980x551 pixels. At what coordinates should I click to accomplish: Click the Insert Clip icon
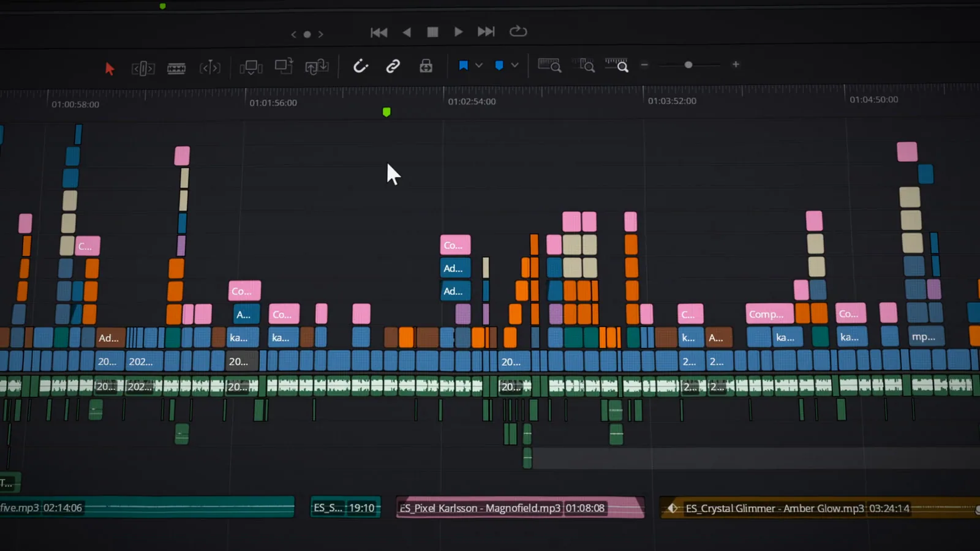(251, 67)
